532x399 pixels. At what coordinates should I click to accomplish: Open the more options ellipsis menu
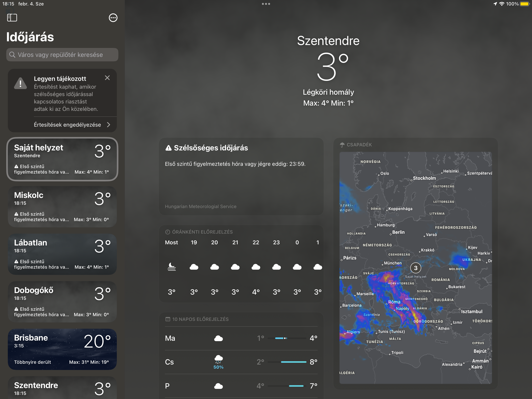pyautogui.click(x=113, y=18)
